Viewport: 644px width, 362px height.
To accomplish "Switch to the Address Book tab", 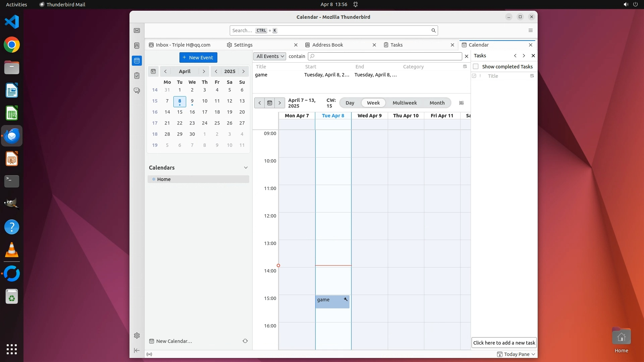I will tap(327, 45).
